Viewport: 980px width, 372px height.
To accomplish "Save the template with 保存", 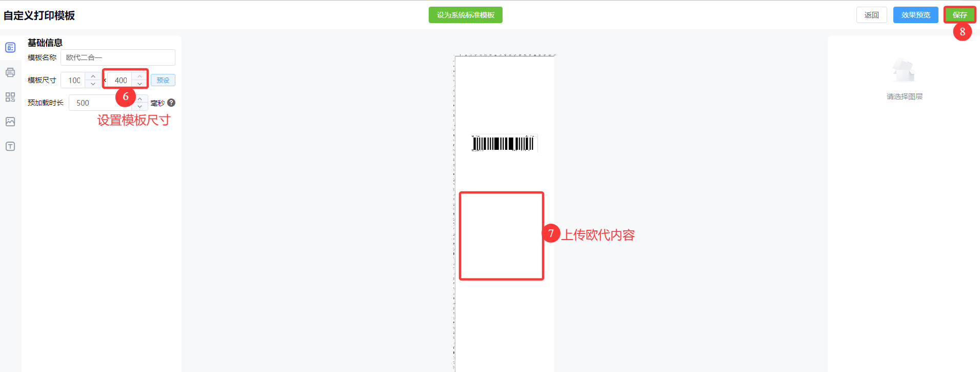I will 960,15.
